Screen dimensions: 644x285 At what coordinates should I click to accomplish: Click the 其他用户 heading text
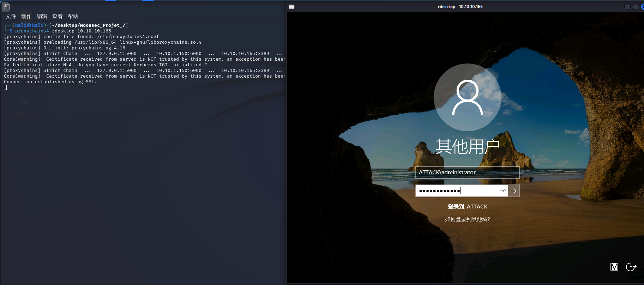point(467,146)
